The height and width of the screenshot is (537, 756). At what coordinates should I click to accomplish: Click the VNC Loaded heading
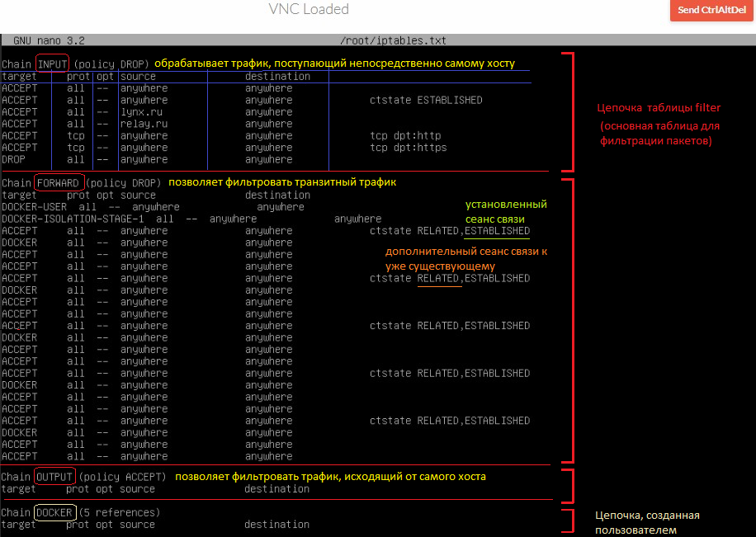pyautogui.click(x=309, y=9)
